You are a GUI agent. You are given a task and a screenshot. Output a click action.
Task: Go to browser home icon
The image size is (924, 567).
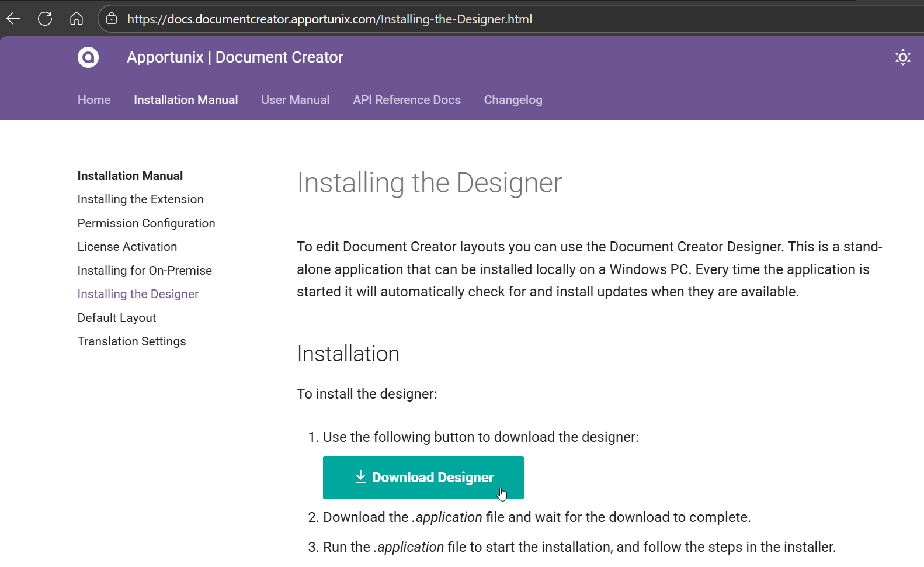coord(77,19)
